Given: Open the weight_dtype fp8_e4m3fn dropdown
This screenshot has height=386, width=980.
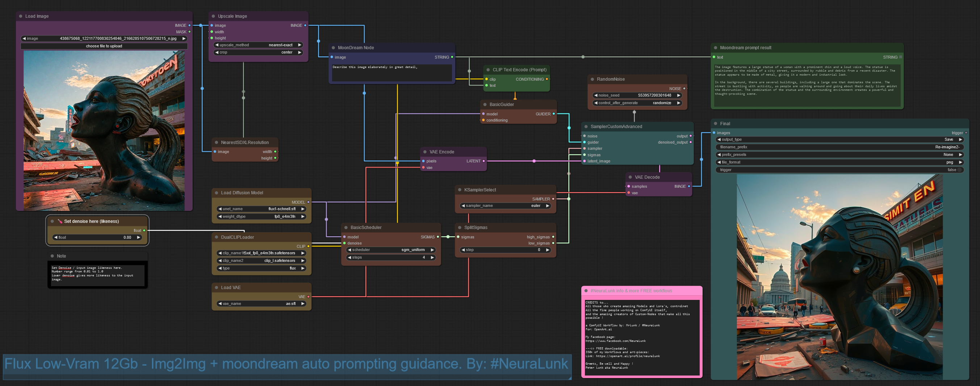Looking at the screenshot, I should coord(261,217).
